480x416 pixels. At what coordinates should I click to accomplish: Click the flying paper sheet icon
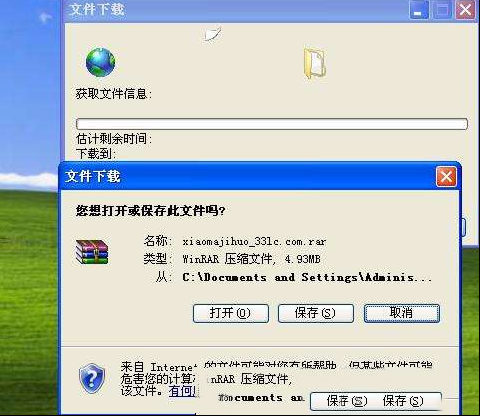(x=213, y=34)
